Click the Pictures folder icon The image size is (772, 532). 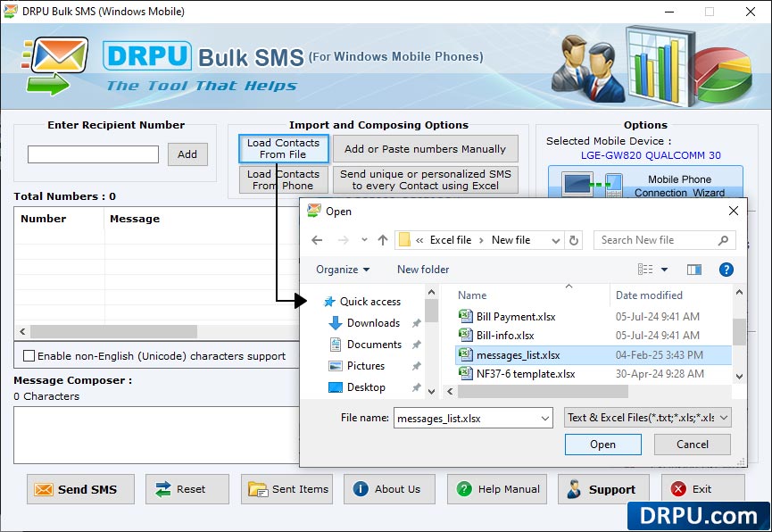336,366
